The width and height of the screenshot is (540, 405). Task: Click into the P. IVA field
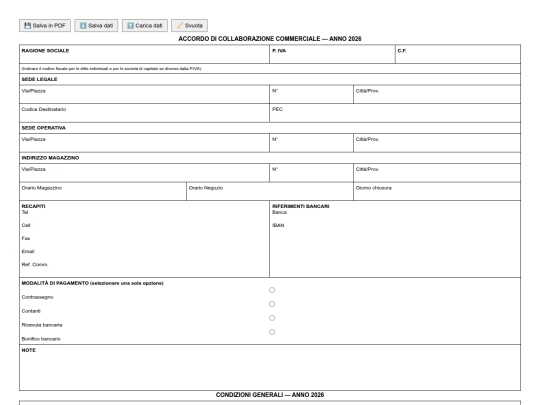click(332, 54)
